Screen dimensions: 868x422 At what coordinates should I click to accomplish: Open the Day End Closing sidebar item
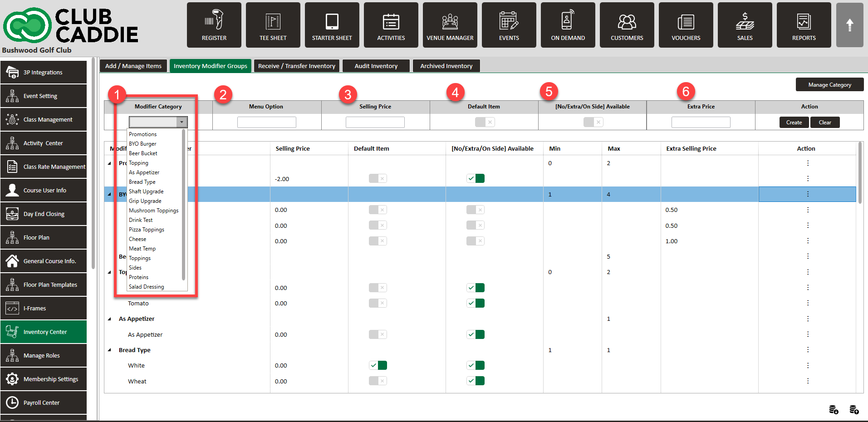pos(44,214)
